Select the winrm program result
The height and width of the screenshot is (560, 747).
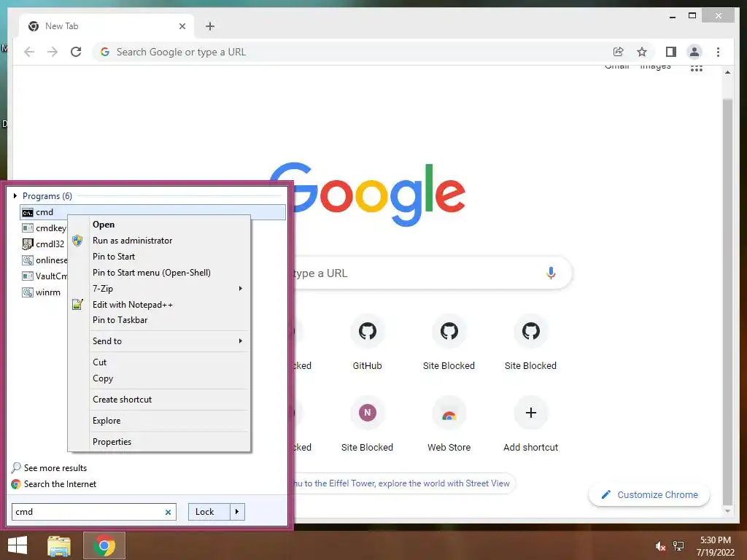point(42,292)
